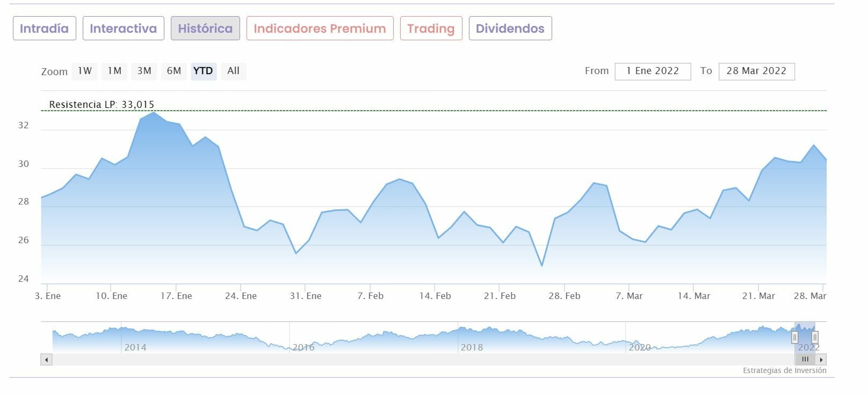
Task: Edit the To date input
Action: click(x=756, y=71)
